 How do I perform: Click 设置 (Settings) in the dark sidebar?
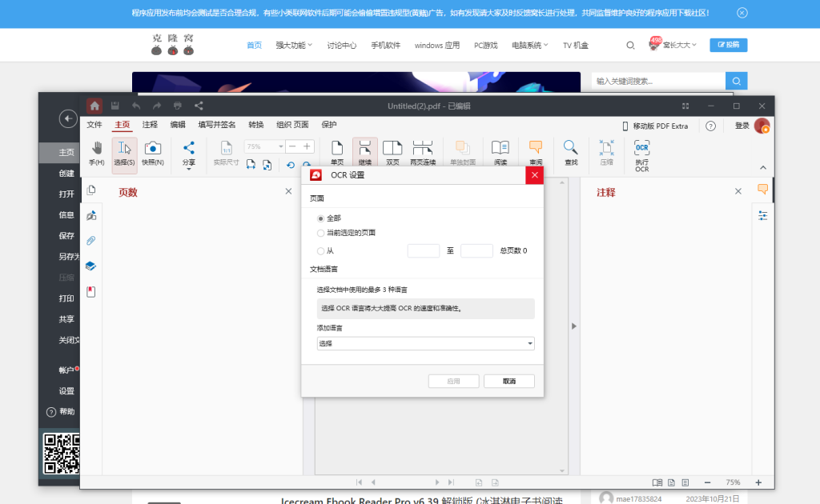(x=66, y=390)
